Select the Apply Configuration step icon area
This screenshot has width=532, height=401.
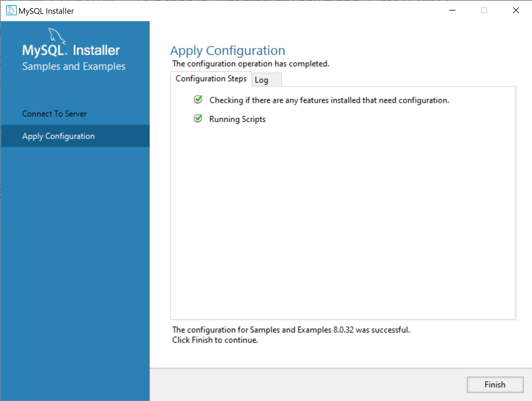[x=58, y=136]
